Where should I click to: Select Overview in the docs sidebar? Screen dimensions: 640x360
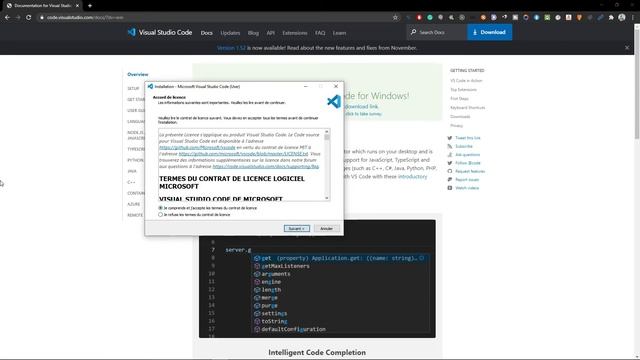pos(138,74)
